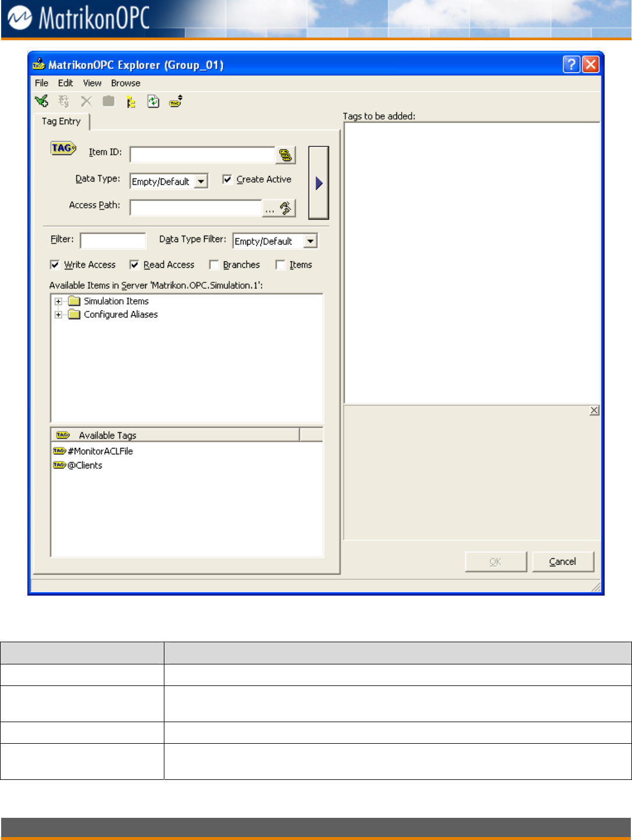Click the blue arrow add-tag button
632x840 pixels.
[x=318, y=183]
